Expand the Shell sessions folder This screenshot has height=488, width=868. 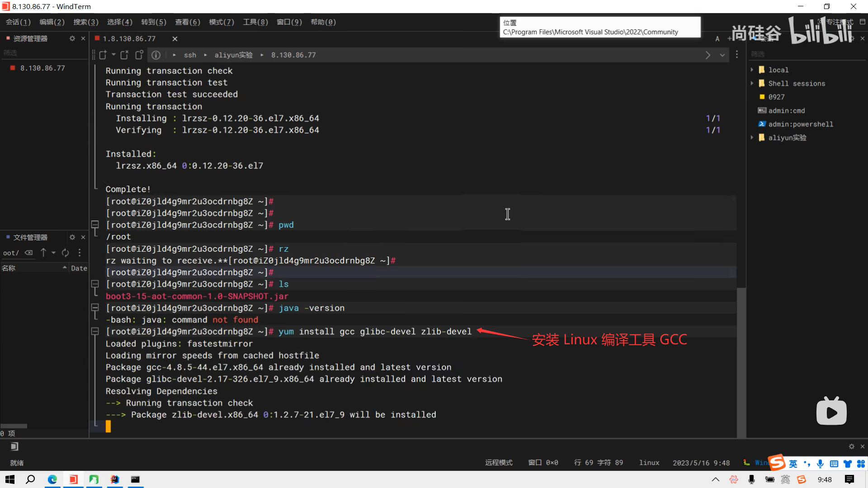[x=752, y=83]
